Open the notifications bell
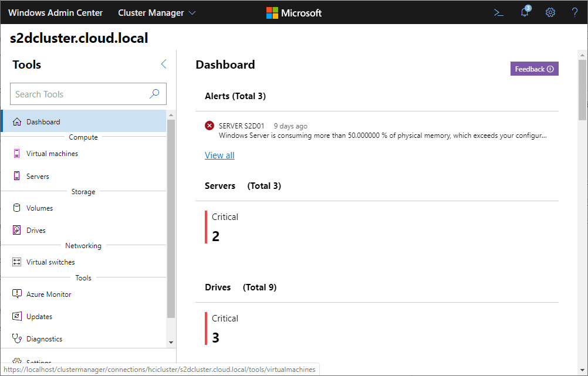The height and width of the screenshot is (376, 588). point(525,12)
